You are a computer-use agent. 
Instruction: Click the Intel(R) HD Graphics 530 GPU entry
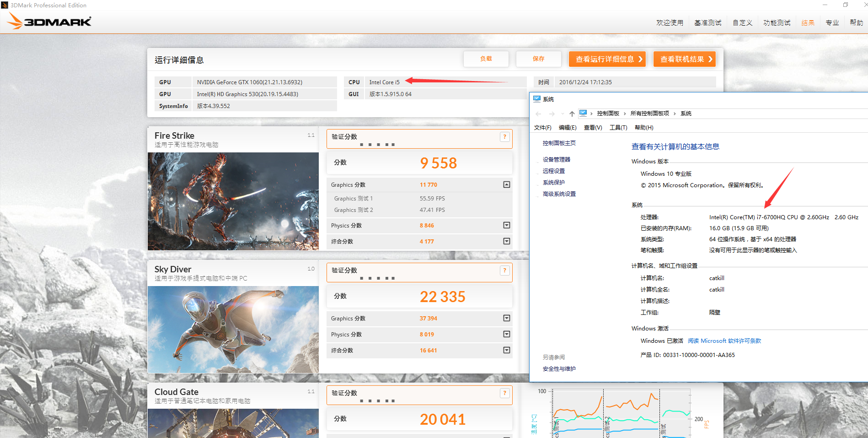[x=247, y=94]
